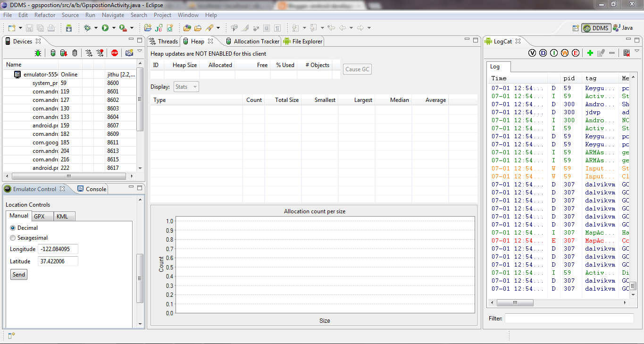644x344 pixels.
Task: Toggle Error log level E in LogCat
Action: pyautogui.click(x=576, y=53)
